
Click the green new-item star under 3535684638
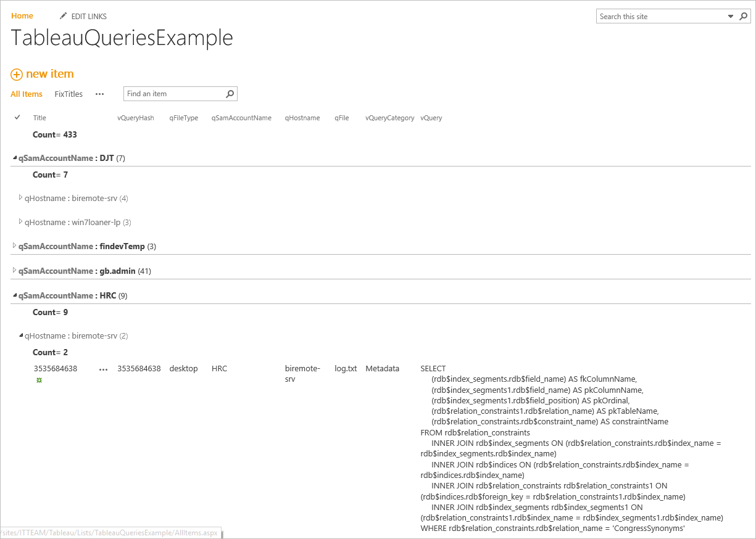coord(39,381)
